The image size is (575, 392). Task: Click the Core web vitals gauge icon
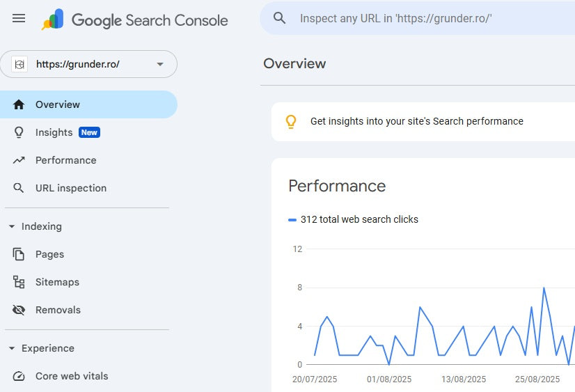click(19, 376)
